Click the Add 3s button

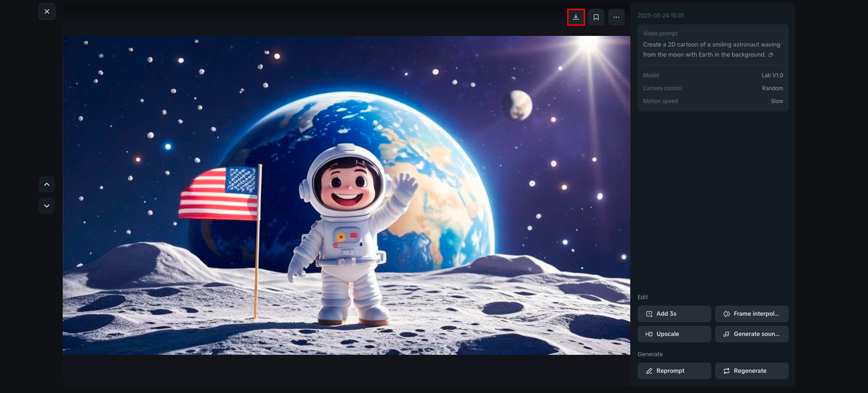click(x=674, y=314)
